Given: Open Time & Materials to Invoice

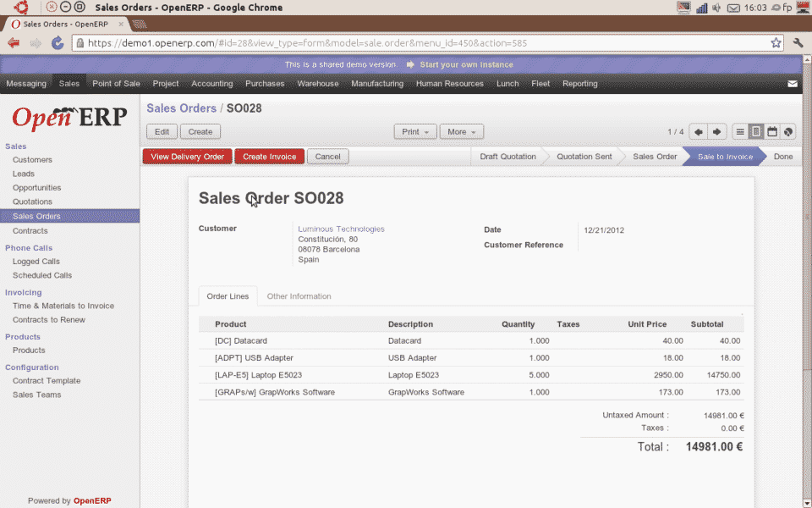Looking at the screenshot, I should (63, 306).
